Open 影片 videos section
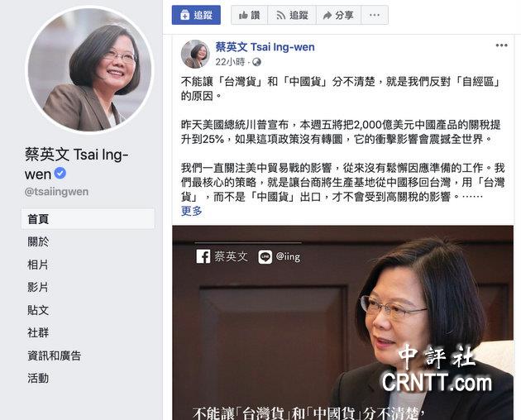Viewport: 521px width, 420px height. (38, 287)
